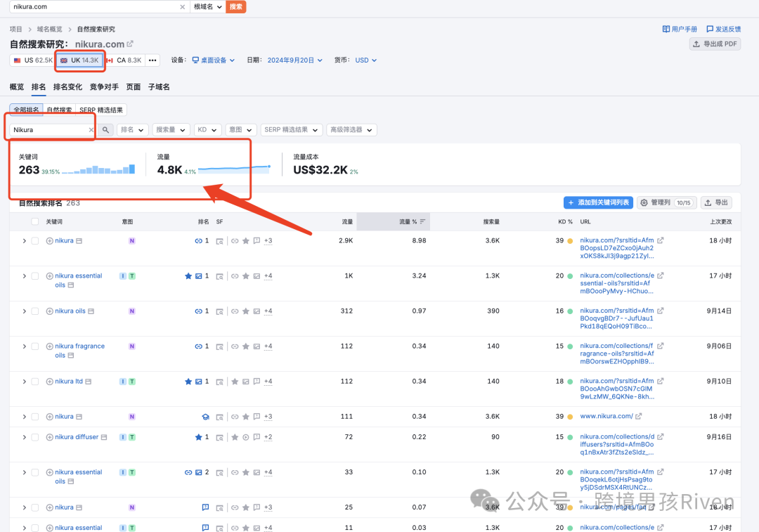This screenshot has width=759, height=532.
Task: Tick checkbox for nikura essential oils 1K traffic row
Action: tap(35, 276)
